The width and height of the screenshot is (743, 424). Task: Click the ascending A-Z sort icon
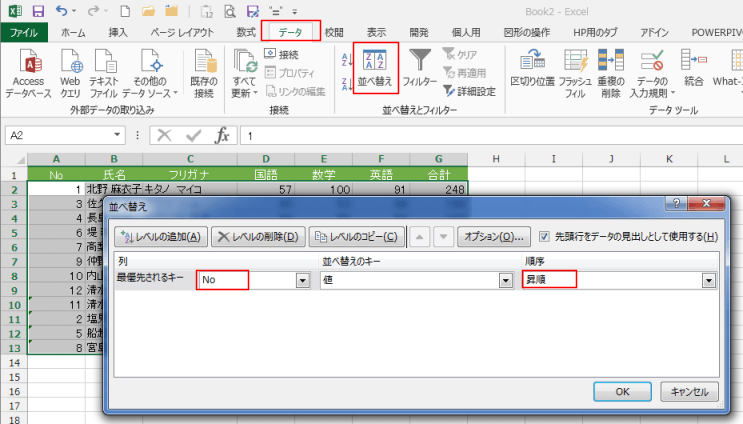point(347,60)
